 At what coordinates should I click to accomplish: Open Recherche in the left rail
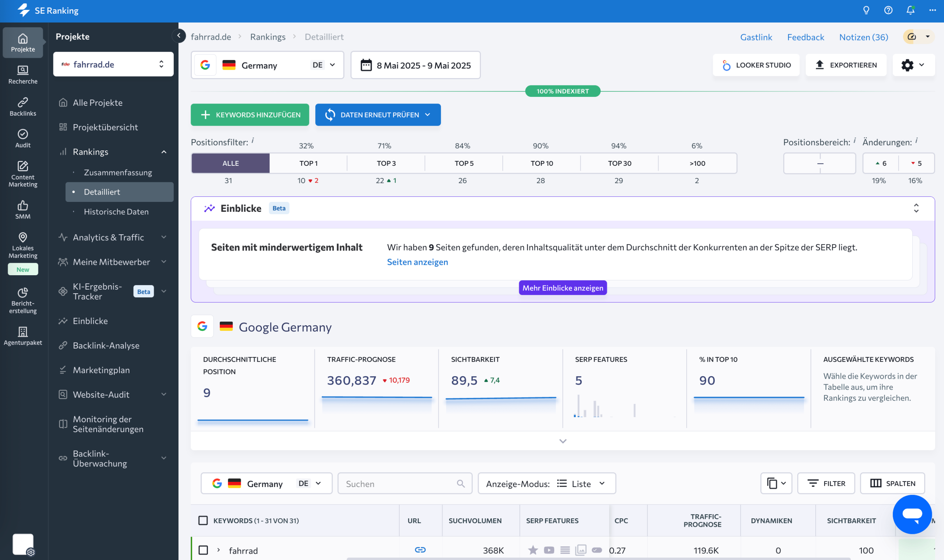click(x=22, y=75)
